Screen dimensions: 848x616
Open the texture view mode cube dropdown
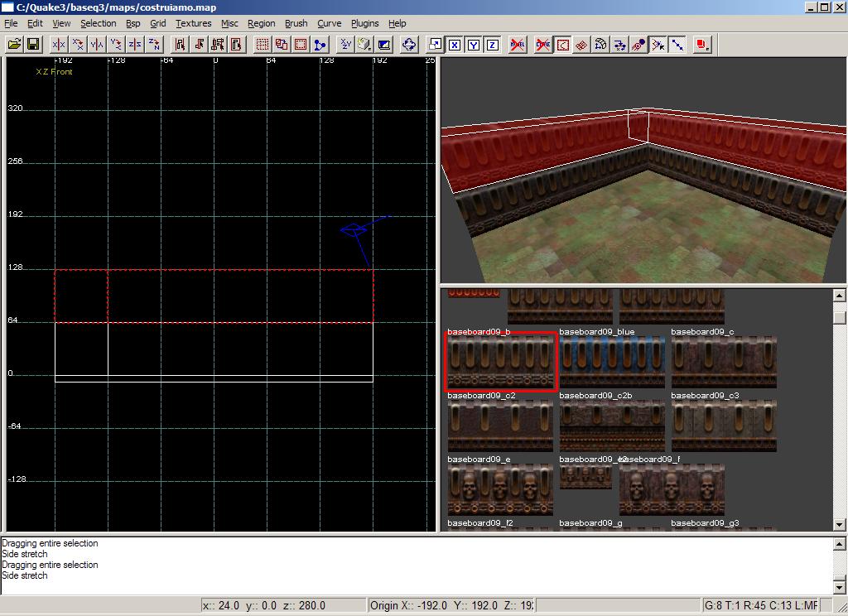point(364,45)
